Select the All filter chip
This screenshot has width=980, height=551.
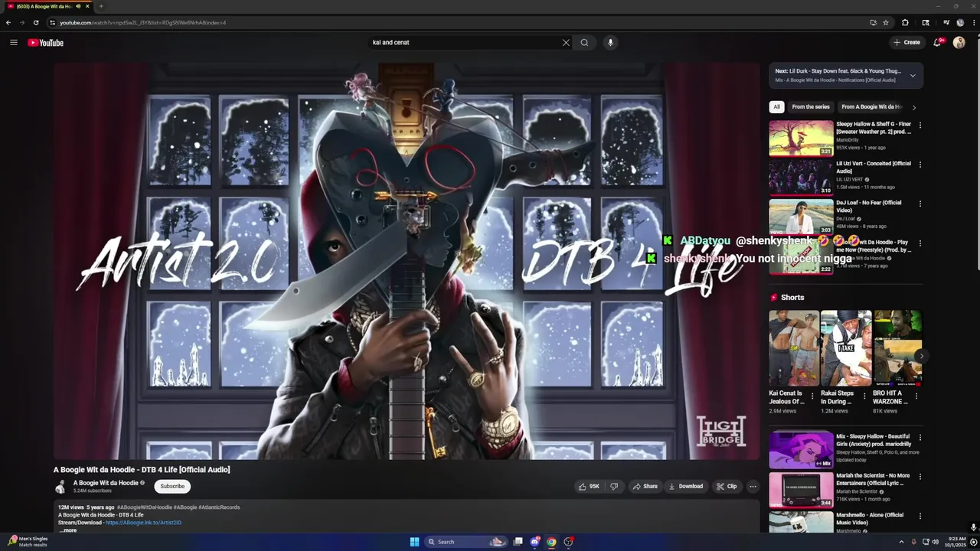pos(776,107)
